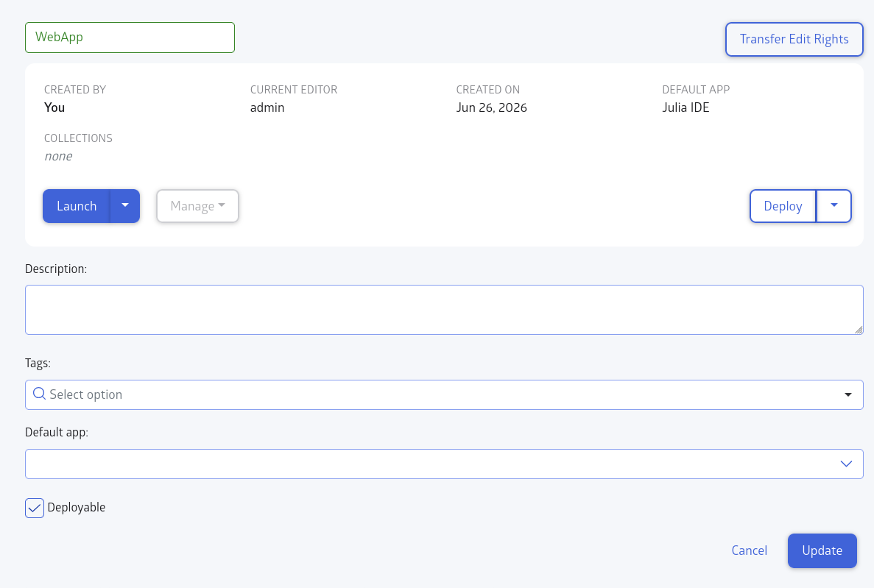Click the 'none' collections value
Viewport: 874px width, 588px height.
point(58,157)
